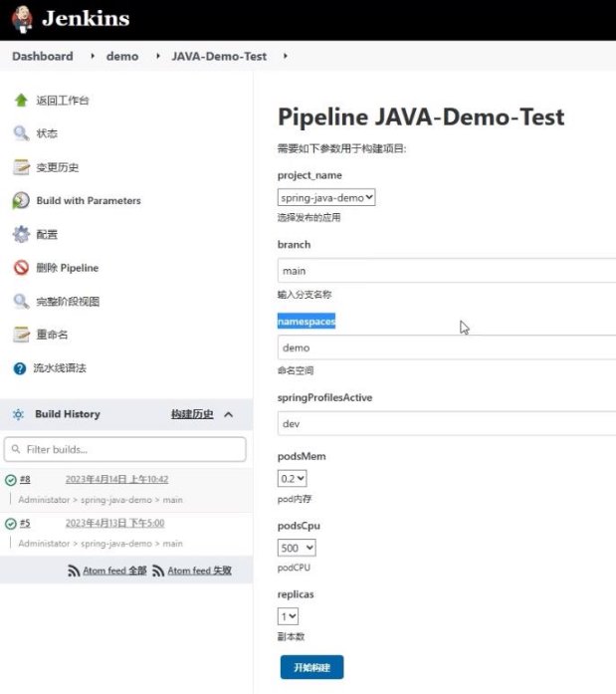Select 返回工作台 in sidebar

[x=63, y=101]
